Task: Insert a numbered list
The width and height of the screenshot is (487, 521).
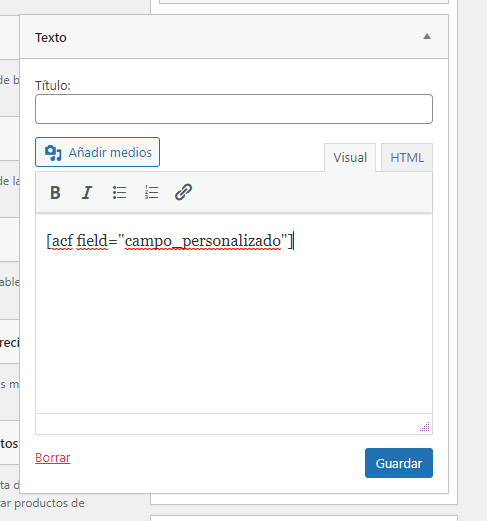Action: 151,192
